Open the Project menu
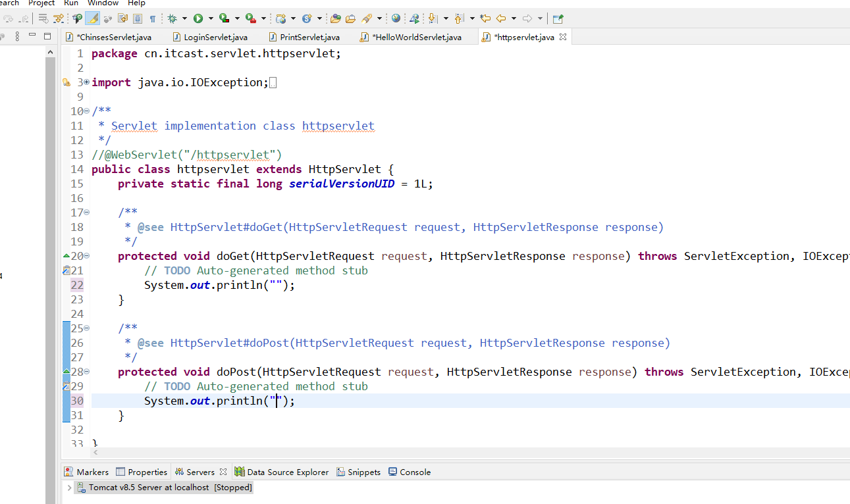850x504 pixels. click(41, 3)
